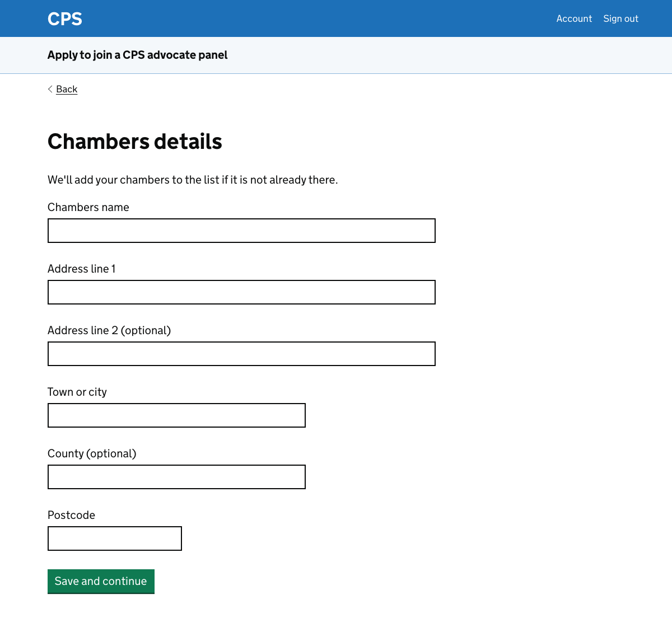Click the County (optional) input box

pyautogui.click(x=176, y=477)
